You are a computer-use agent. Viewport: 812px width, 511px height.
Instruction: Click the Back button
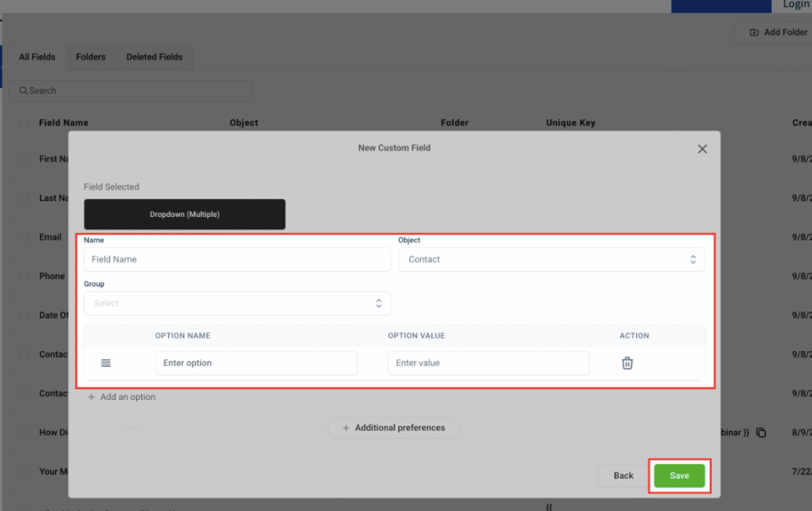pyautogui.click(x=623, y=475)
